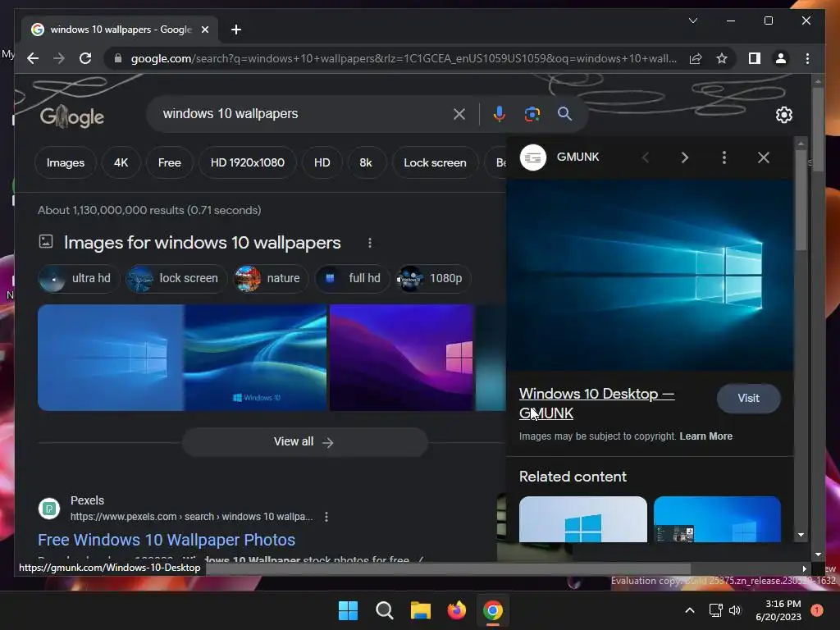Click horizontal scrollbar right arrow
This screenshot has height=630, width=840.
pyautogui.click(x=804, y=569)
